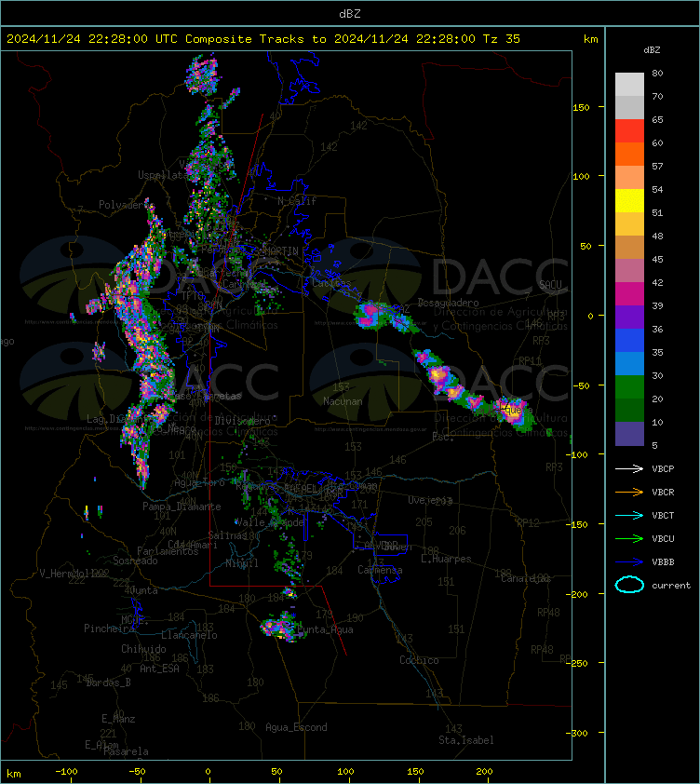Click the 'Nihuil' map label
700x784 pixels.
coord(242,563)
